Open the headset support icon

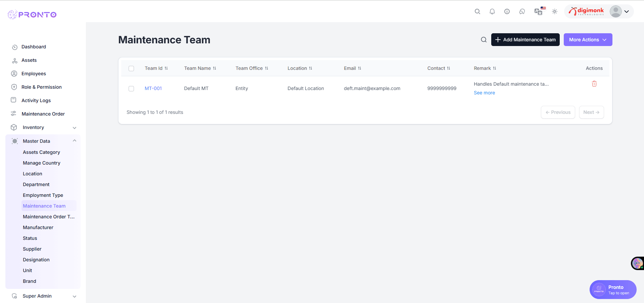522,11
